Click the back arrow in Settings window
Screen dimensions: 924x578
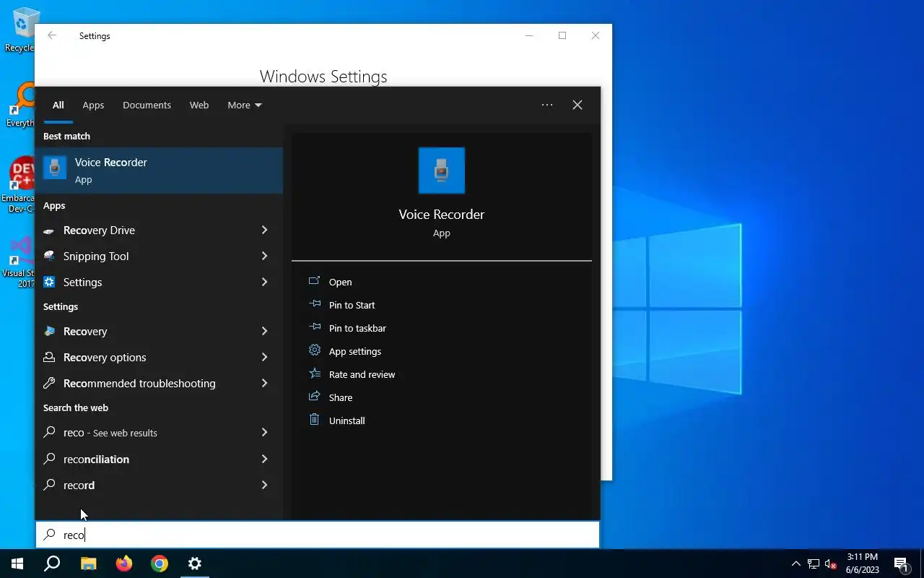(51, 35)
